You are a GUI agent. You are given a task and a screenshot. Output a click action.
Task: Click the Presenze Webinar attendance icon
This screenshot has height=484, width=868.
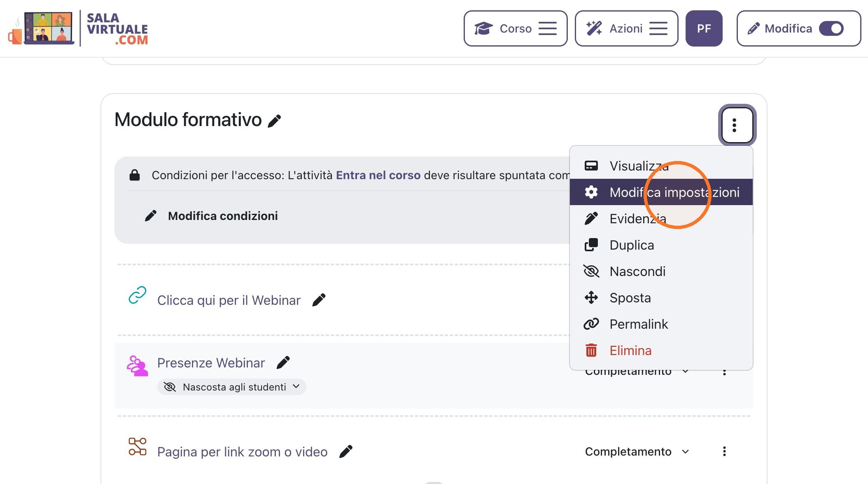pyautogui.click(x=137, y=366)
